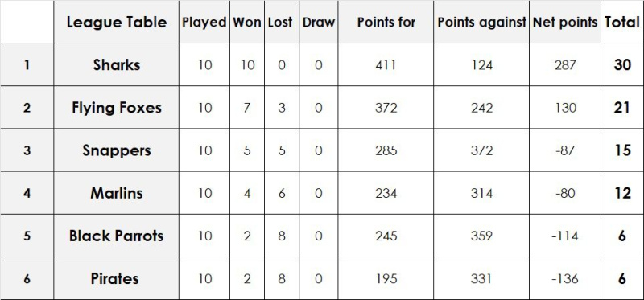Screen dimensions: 644x300
Task: Click the Played column header
Action: 204,22
